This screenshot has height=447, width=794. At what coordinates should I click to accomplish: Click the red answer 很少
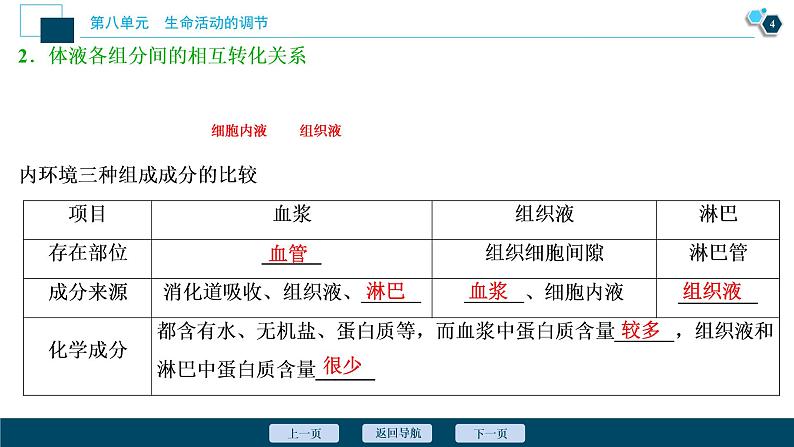tap(342, 365)
